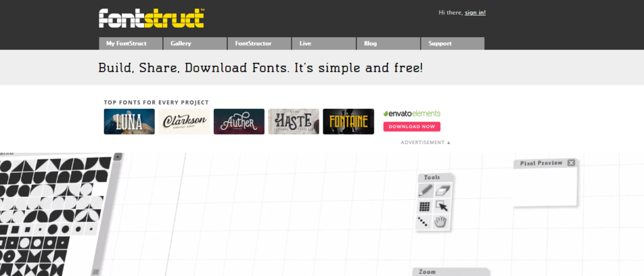644x276 pixels.
Task: Switch to the Live tab
Action: (x=324, y=43)
